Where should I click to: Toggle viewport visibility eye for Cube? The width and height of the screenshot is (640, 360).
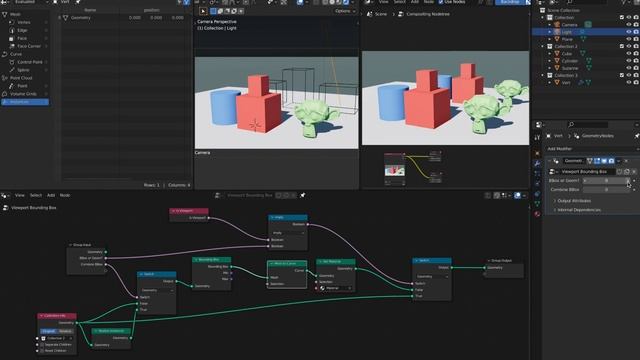[x=629, y=53]
